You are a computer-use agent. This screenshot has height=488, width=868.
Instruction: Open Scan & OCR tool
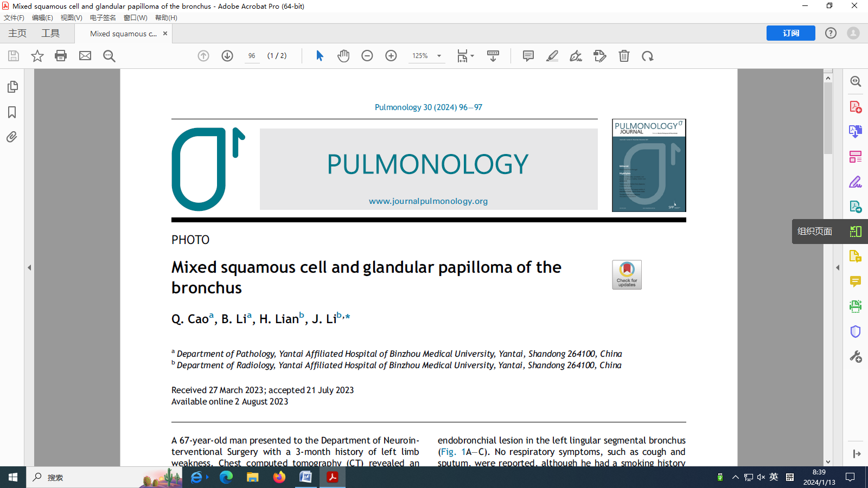pos(856,306)
